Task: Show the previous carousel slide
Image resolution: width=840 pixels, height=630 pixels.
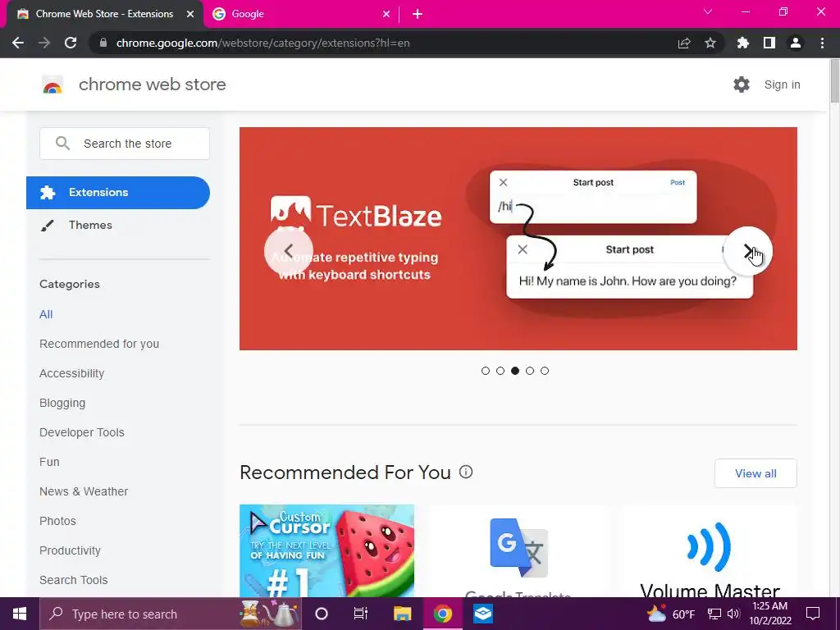Action: click(289, 251)
